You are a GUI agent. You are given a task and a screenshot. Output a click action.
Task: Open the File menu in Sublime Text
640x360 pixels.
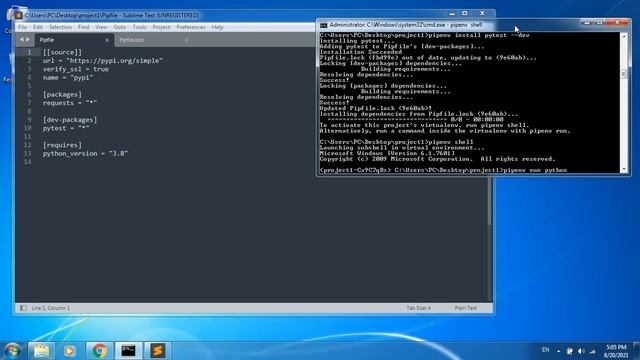(x=22, y=27)
